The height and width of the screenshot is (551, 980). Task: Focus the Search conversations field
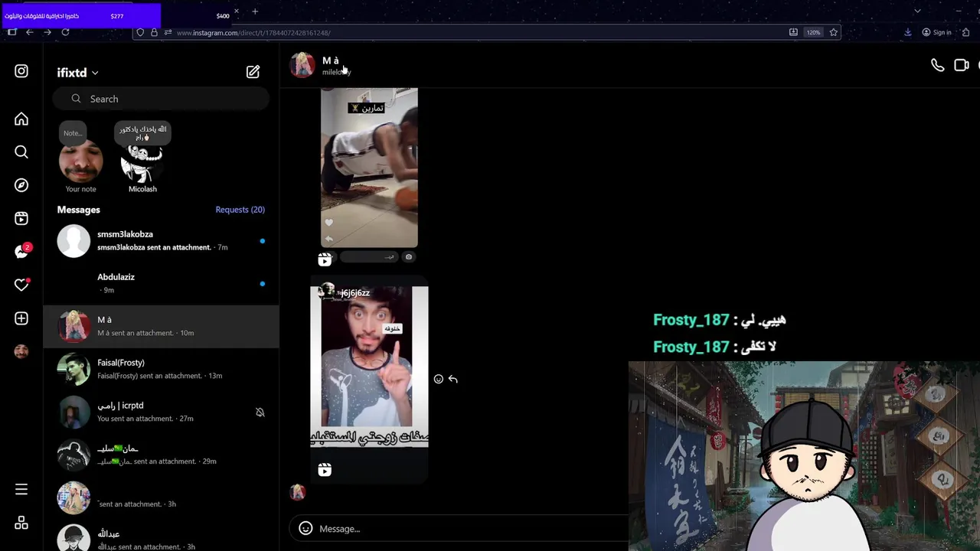coord(161,99)
